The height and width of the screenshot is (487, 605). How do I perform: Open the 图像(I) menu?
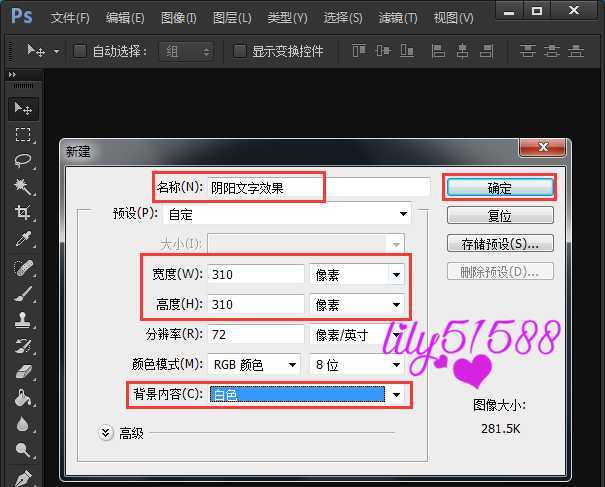pyautogui.click(x=179, y=18)
